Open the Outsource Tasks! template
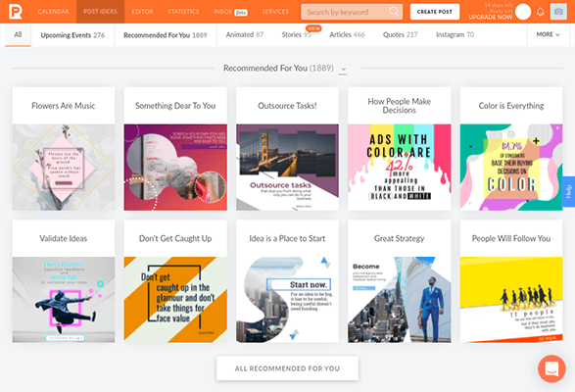 coord(287,149)
